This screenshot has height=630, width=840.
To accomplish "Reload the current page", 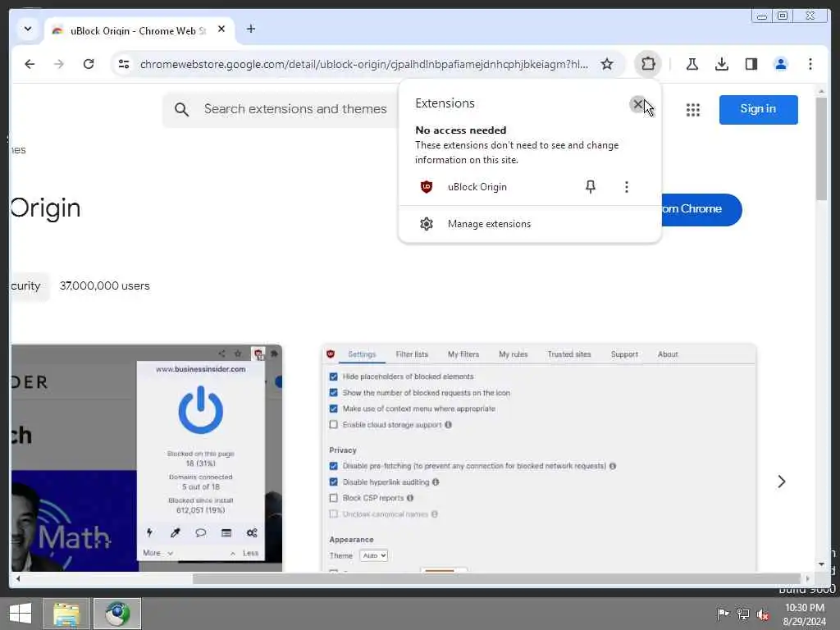I will tap(89, 64).
